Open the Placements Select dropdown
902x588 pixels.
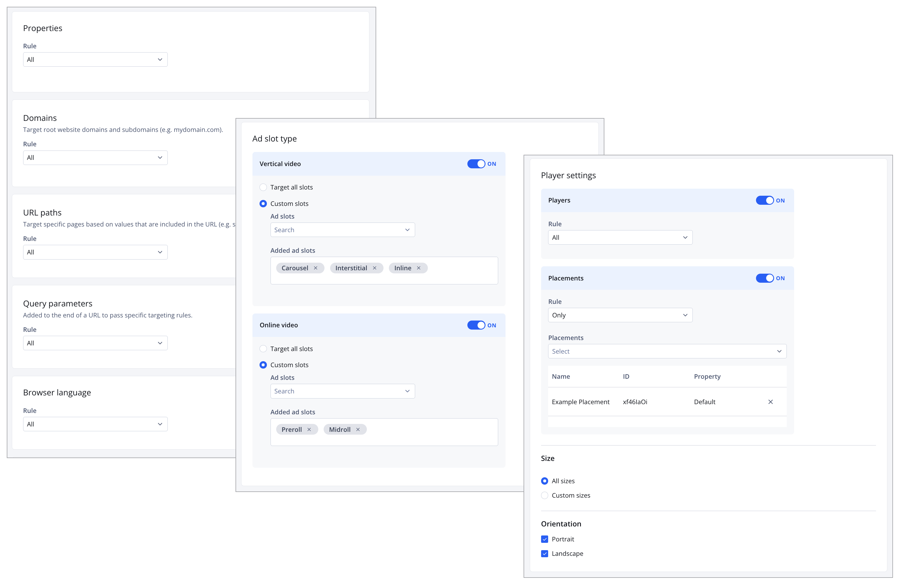click(667, 351)
